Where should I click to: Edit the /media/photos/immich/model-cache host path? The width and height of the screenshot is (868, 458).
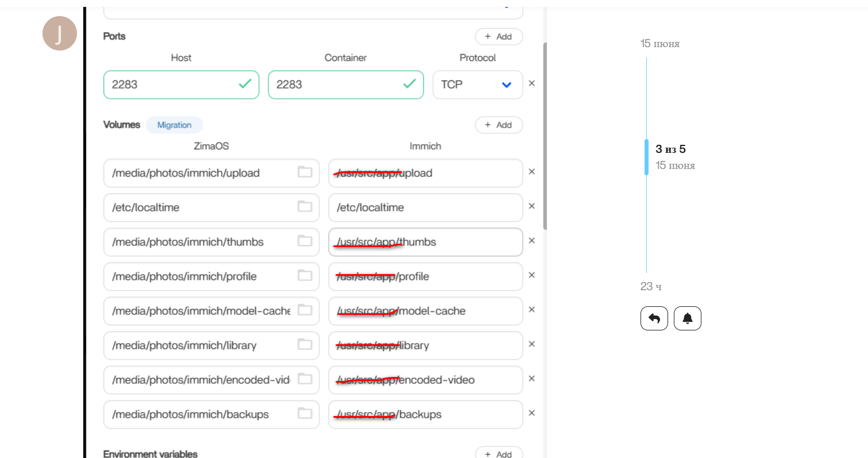(x=211, y=311)
